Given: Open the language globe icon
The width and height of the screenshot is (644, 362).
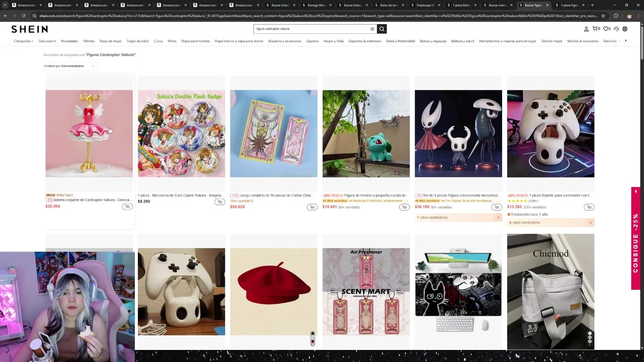Looking at the screenshot, I should 625,29.
